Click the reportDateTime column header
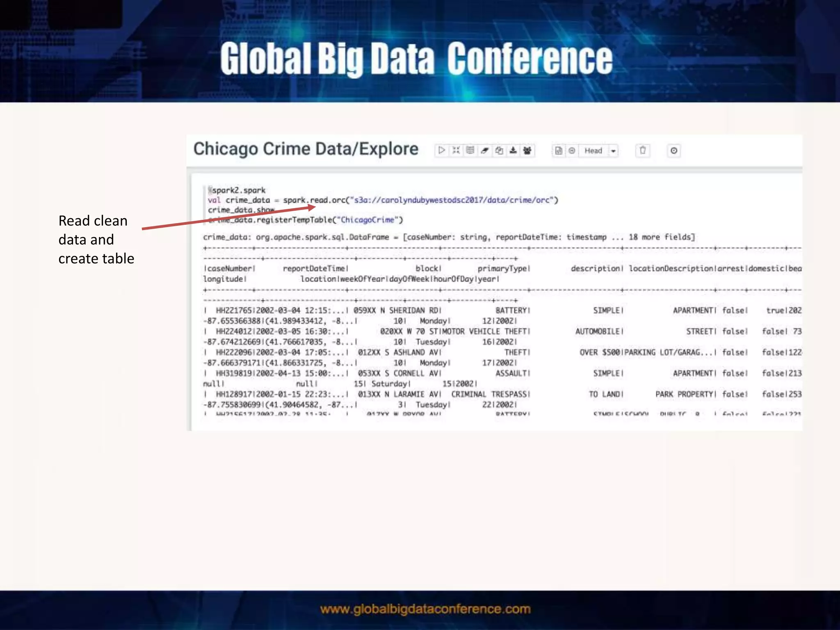This screenshot has height=630, width=840. click(x=314, y=268)
